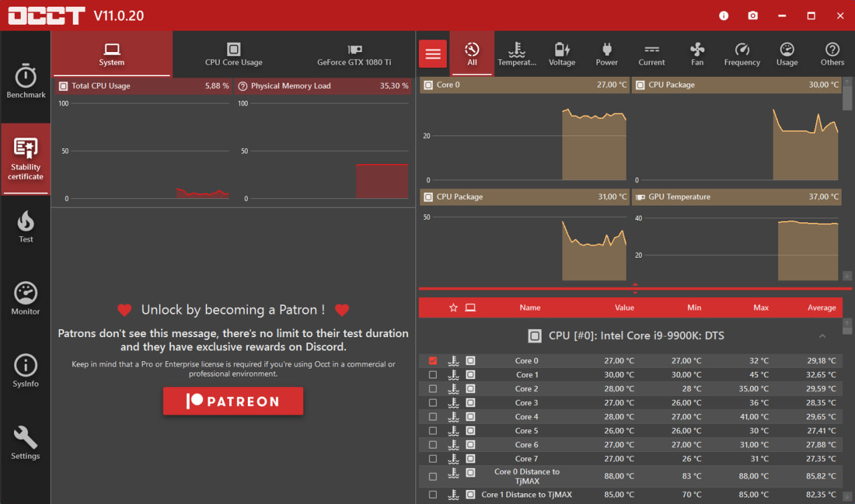
Task: Filter sensors by Frequency
Action: pyautogui.click(x=742, y=53)
